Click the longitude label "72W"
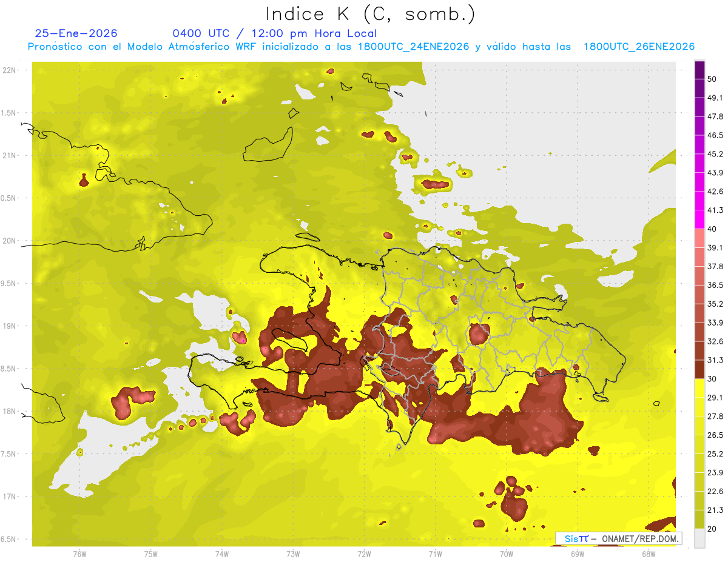The width and height of the screenshot is (728, 562). (364, 554)
